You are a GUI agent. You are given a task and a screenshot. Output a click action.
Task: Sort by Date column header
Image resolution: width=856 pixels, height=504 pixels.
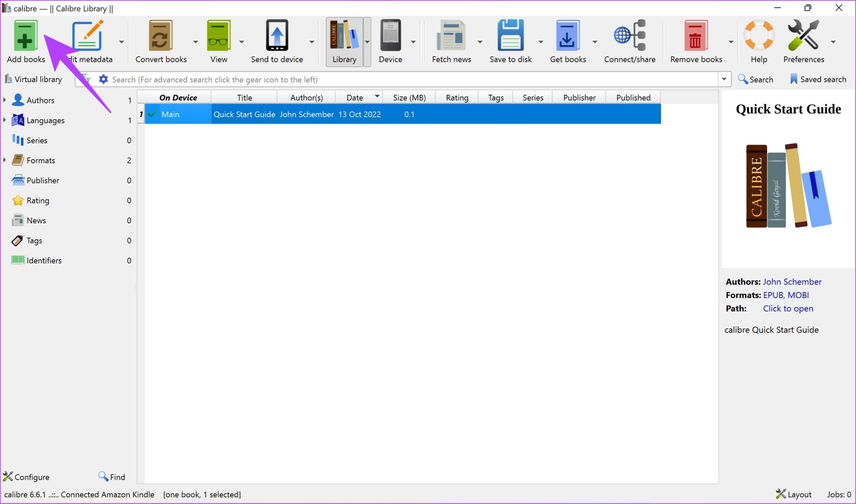coord(355,98)
